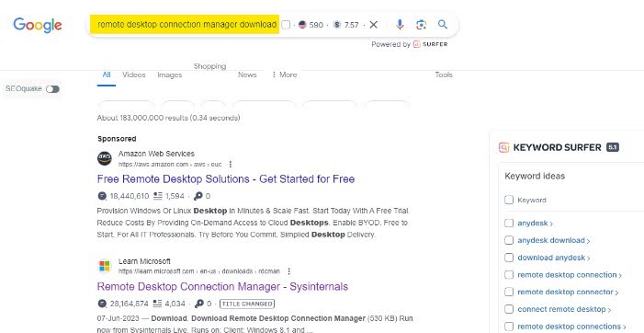Open the Shopping tab
The width and height of the screenshot is (644, 333).
click(209, 66)
